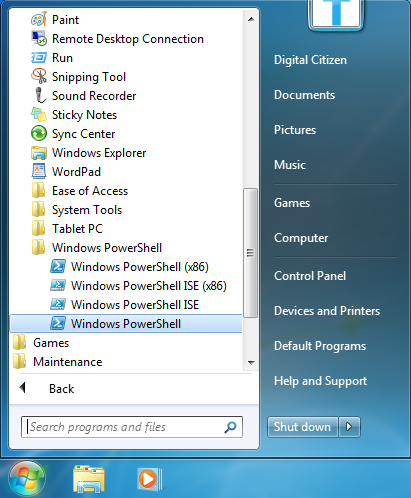Collapse the Windows PowerShell folder

(97, 248)
